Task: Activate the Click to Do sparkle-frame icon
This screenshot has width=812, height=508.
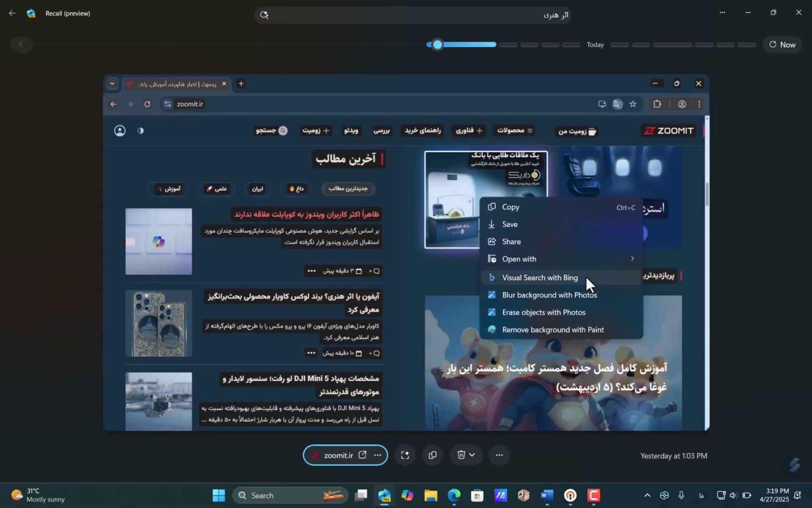Action: click(405, 455)
